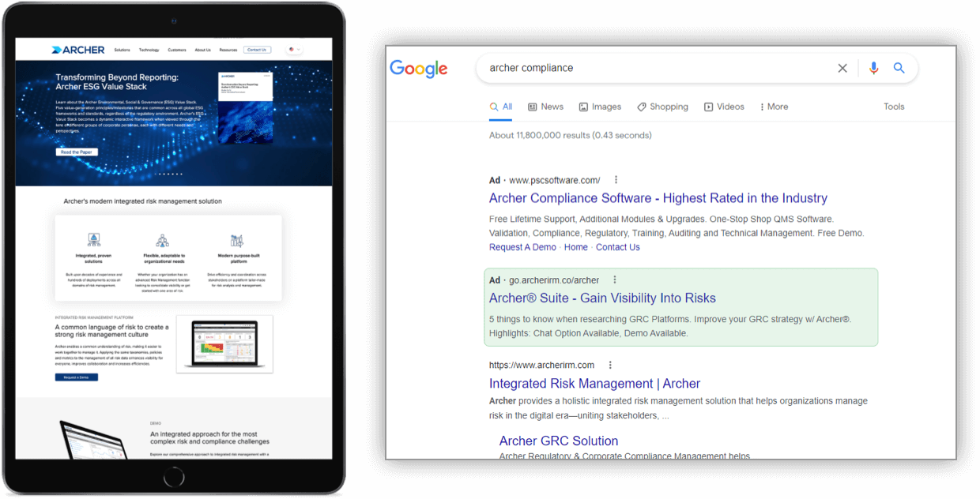Open Solutions menu on Archer site
The image size is (980, 499).
coord(122,50)
